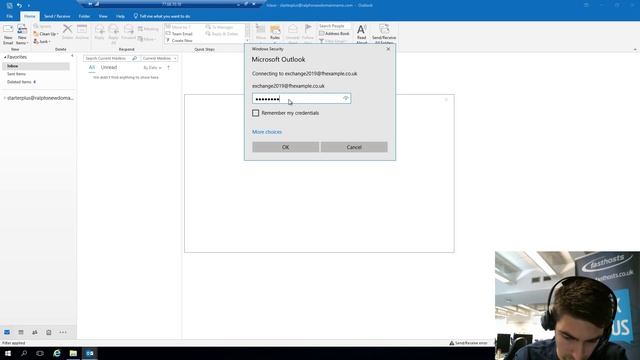Open the By Date sort dropdown
Viewport: 640px width, 360px height.
click(x=153, y=68)
